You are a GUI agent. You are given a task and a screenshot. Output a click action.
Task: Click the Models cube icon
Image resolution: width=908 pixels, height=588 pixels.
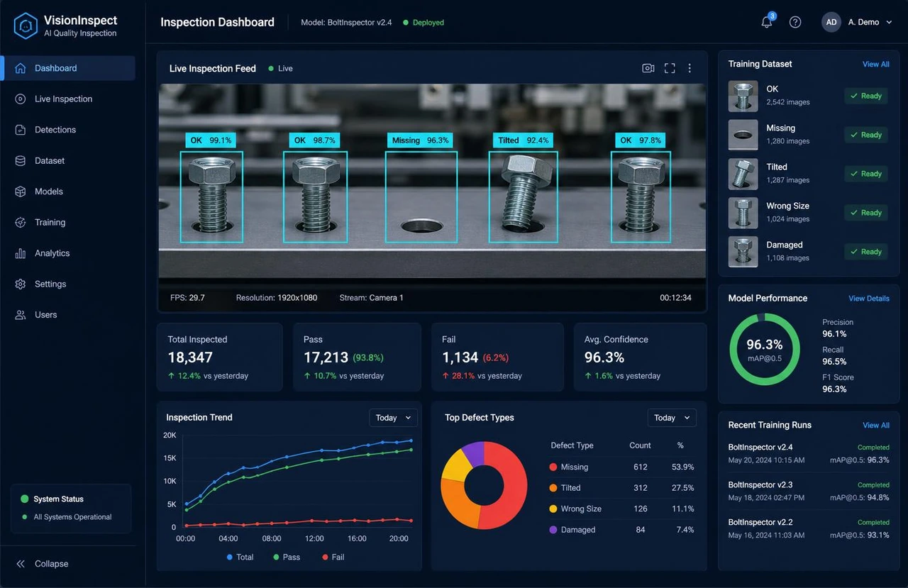[x=21, y=192]
